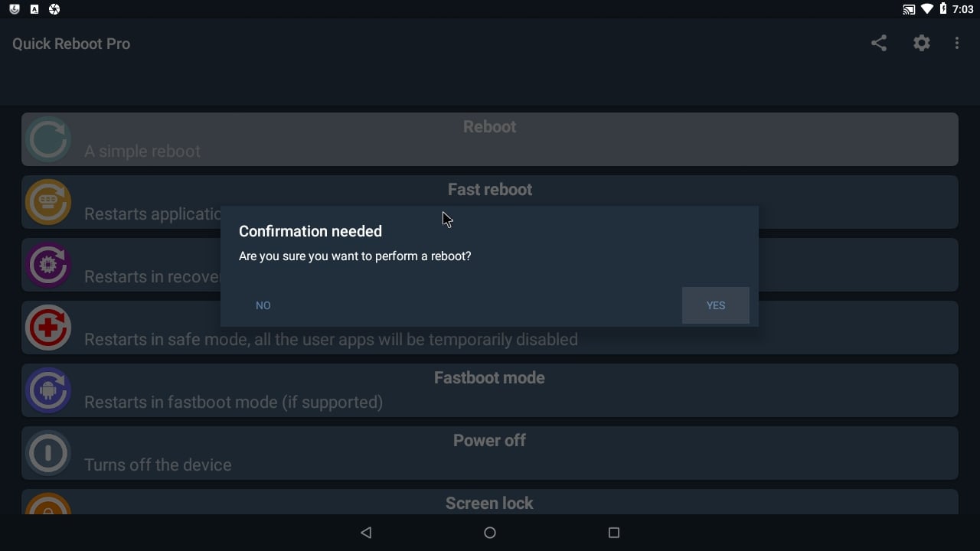Tap the clock in the status bar
The height and width of the screenshot is (551, 980).
click(963, 9)
